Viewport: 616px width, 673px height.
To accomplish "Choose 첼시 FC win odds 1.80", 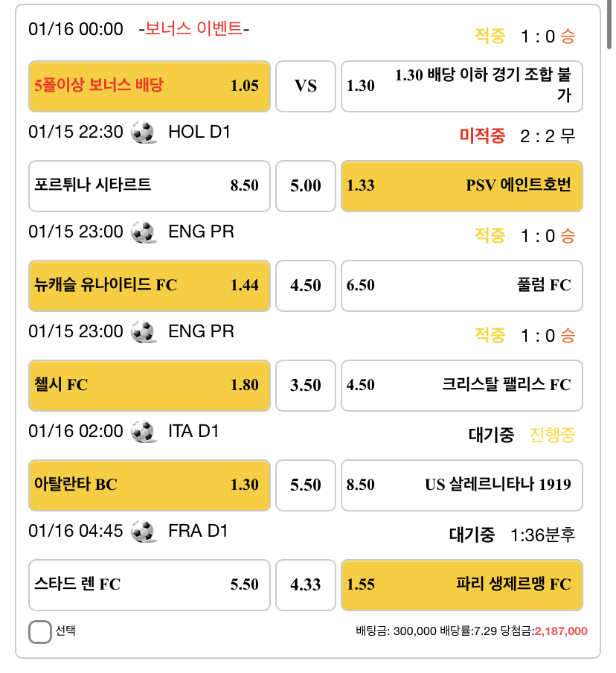I will tap(150, 386).
